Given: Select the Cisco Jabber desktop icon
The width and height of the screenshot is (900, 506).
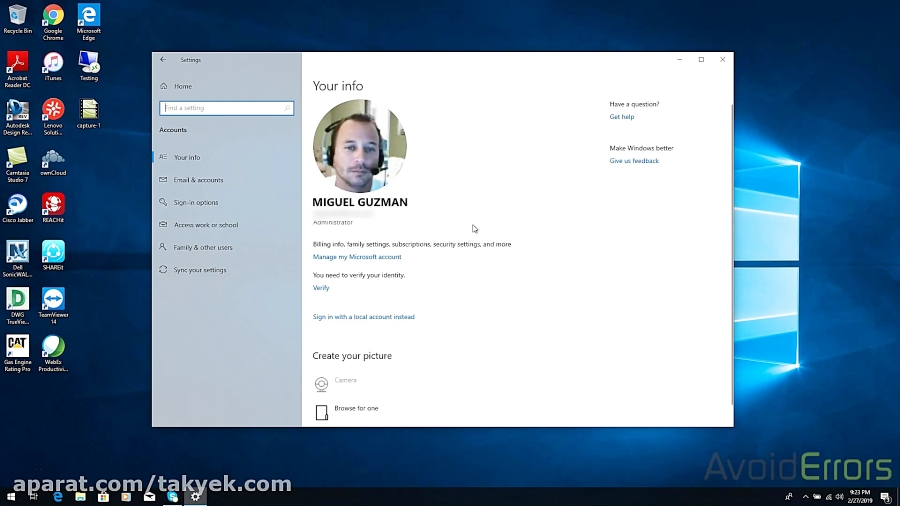Looking at the screenshot, I should 17,208.
